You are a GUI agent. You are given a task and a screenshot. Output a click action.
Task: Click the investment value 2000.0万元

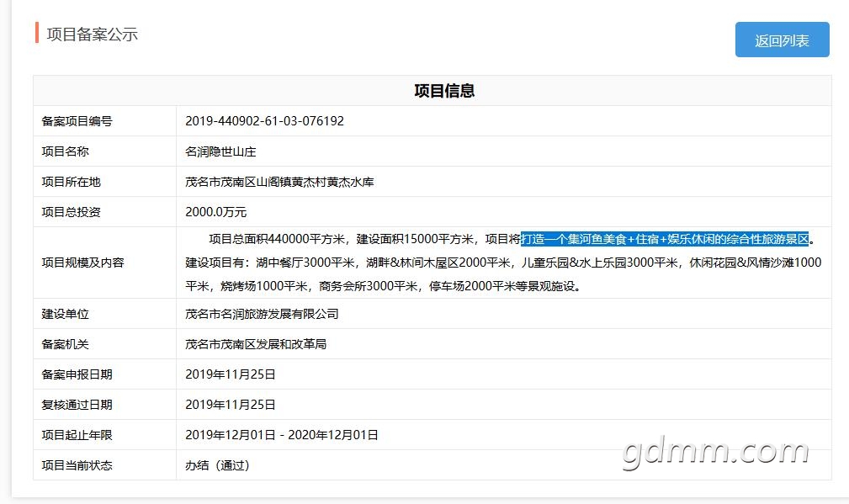216,212
